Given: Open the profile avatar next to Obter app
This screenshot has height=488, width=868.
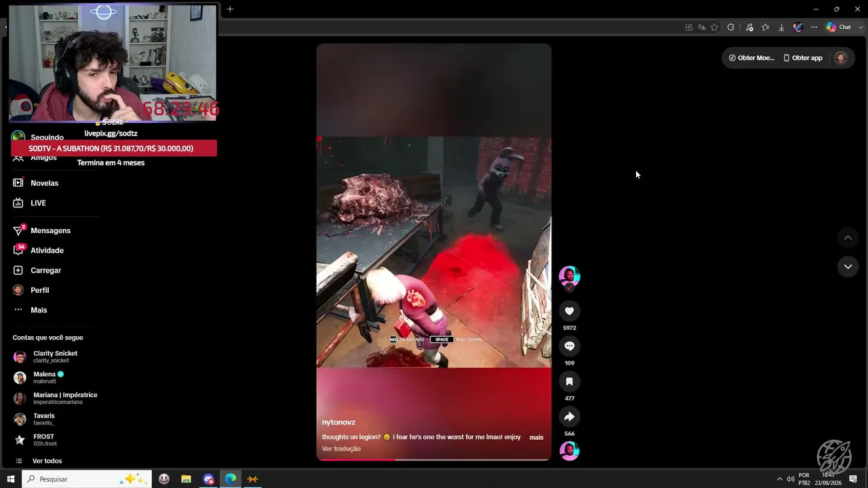Looking at the screenshot, I should pyautogui.click(x=840, y=58).
